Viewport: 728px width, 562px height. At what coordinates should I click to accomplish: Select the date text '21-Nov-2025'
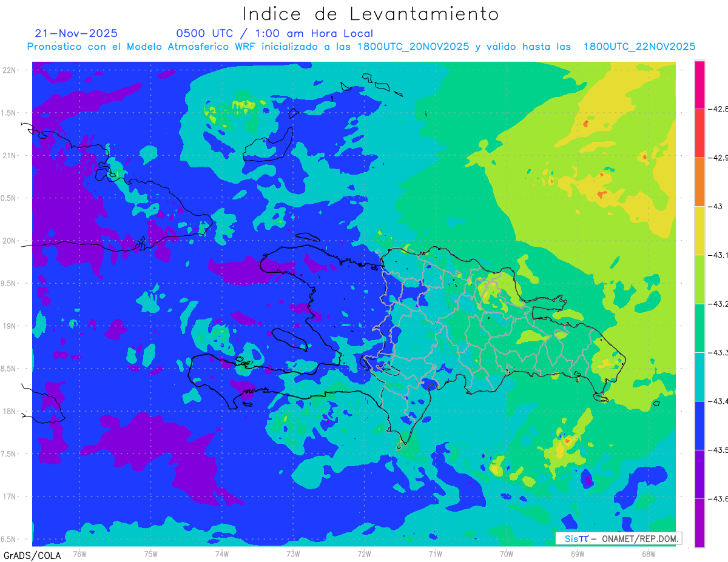pos(76,33)
